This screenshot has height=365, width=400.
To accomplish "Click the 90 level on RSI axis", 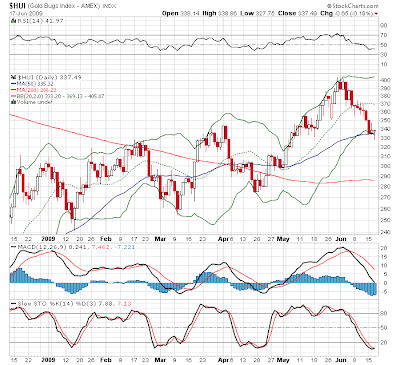I will pyautogui.click(x=384, y=25).
